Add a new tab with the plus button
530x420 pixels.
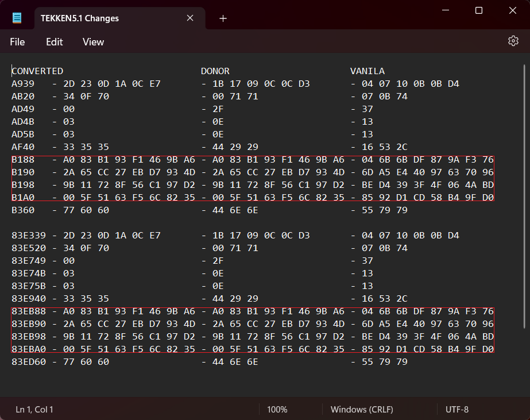point(223,18)
